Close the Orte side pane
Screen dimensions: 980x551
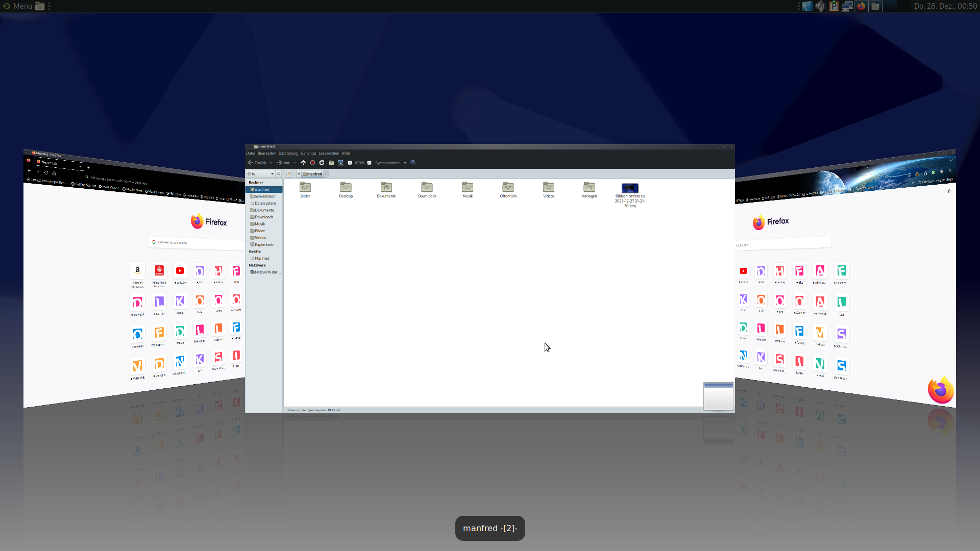278,174
